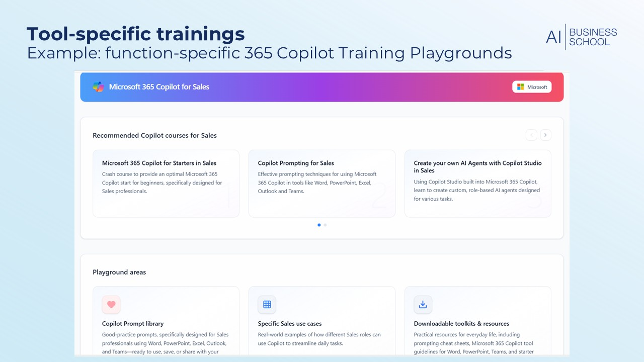Open Microsoft 365 Copilot for Starters in Sales course

pos(166,184)
